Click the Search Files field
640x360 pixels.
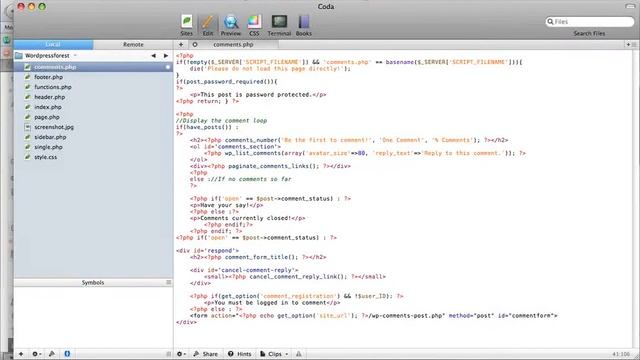[590, 22]
